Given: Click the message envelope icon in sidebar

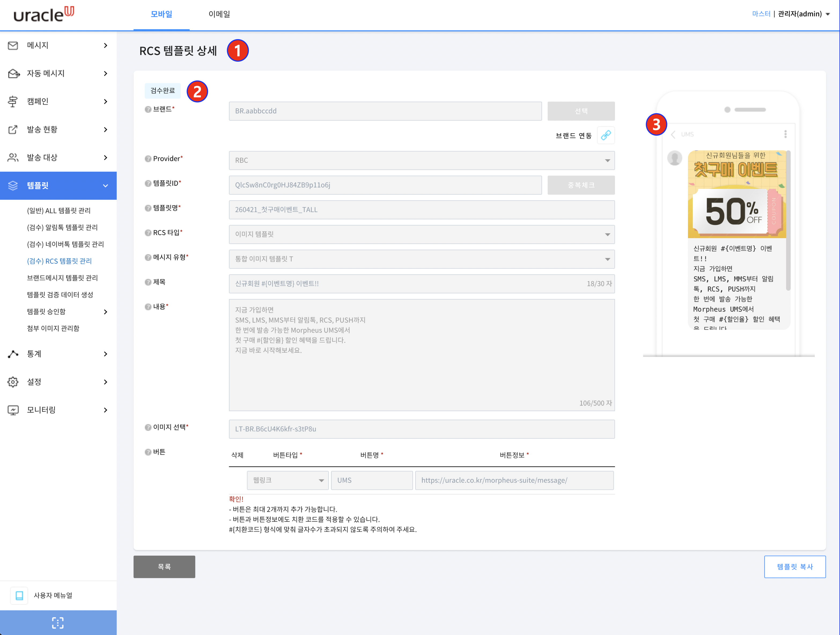Looking at the screenshot, I should coord(13,46).
